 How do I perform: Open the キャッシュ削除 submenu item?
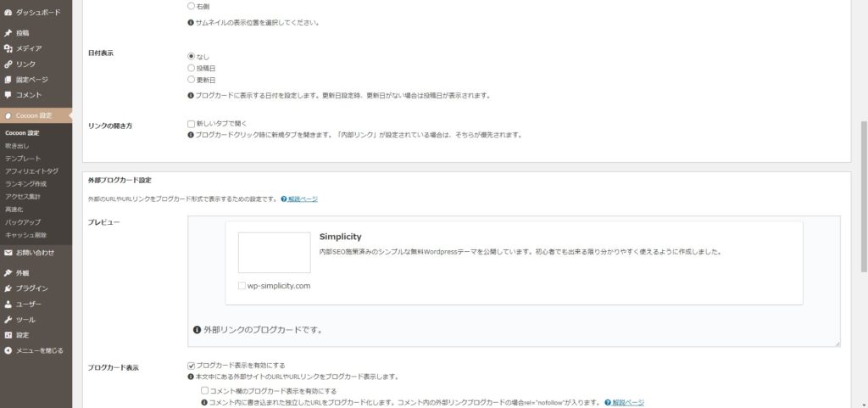(x=26, y=235)
